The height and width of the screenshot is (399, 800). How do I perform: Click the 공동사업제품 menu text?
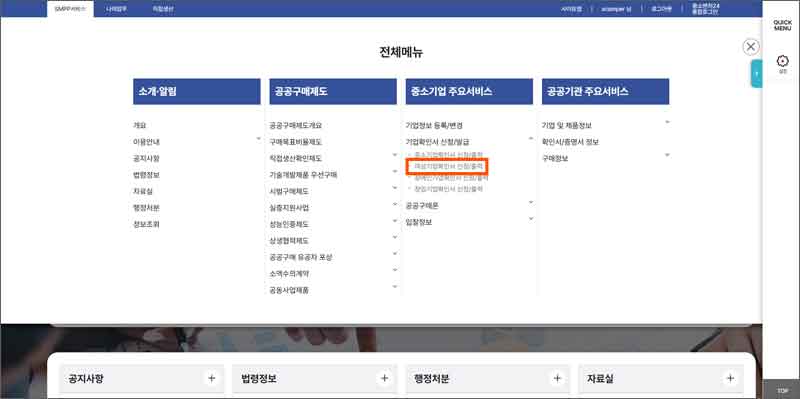(x=289, y=290)
